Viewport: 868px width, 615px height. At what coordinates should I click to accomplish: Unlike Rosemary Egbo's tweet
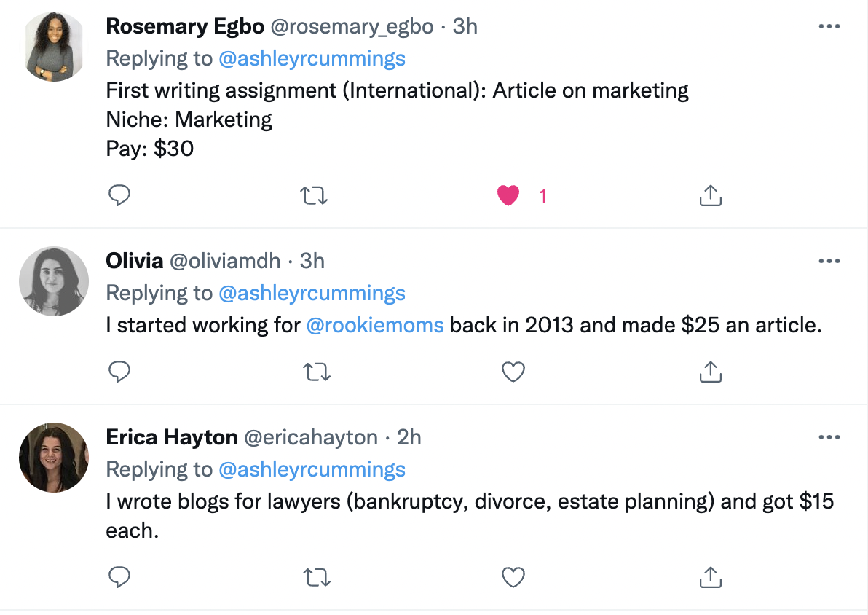(508, 195)
